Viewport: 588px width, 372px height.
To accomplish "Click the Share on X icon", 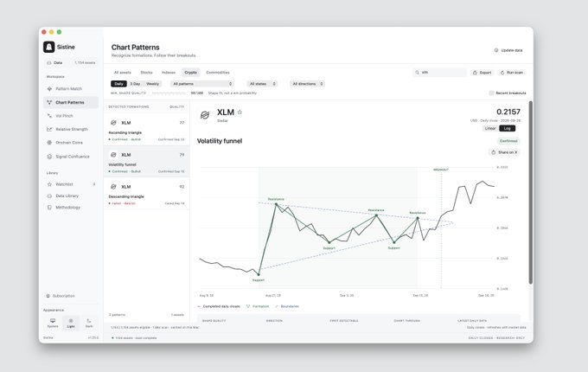I will point(494,152).
